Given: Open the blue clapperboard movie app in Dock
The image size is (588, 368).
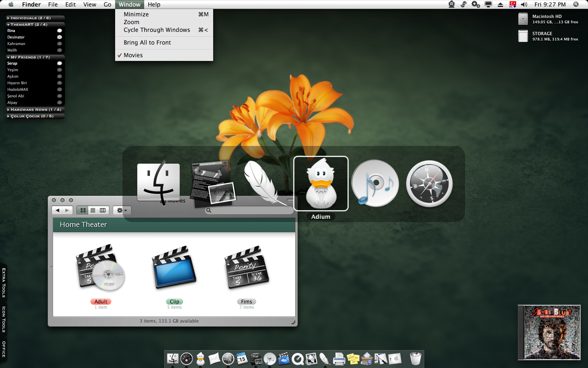Looking at the screenshot, I should coord(284,359).
